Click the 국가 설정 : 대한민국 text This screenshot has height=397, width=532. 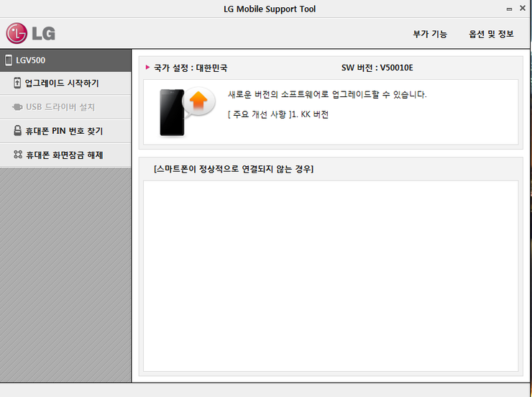(191, 68)
